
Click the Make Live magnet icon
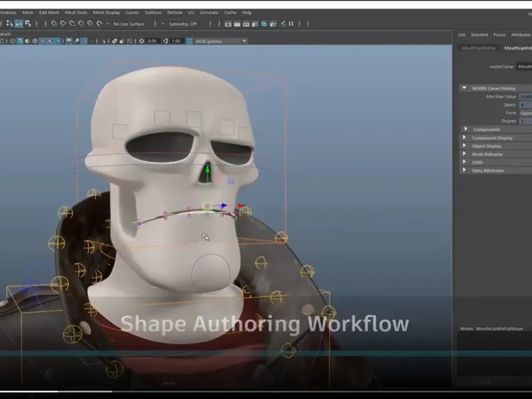[99, 23]
